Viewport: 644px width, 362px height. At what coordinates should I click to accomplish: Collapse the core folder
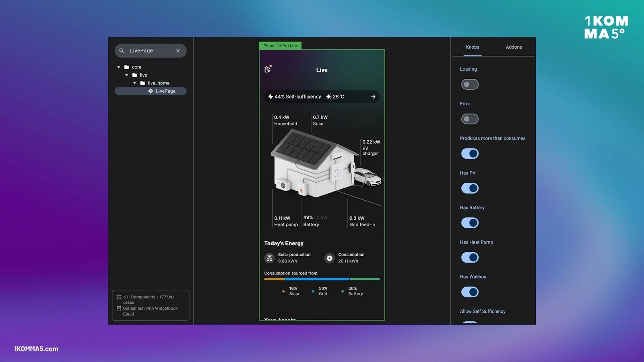pyautogui.click(x=118, y=67)
